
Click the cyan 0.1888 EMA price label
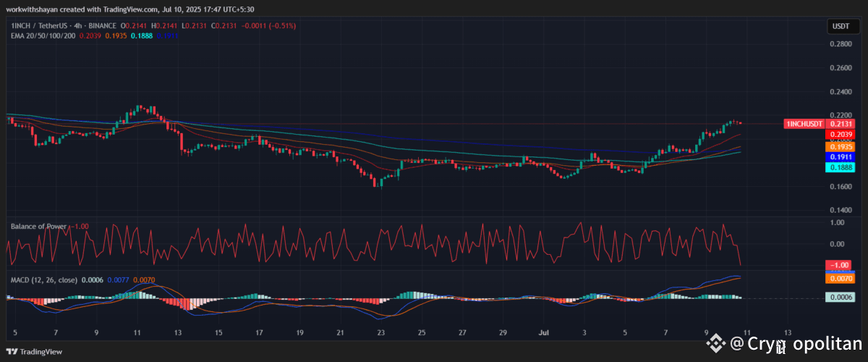coord(838,167)
